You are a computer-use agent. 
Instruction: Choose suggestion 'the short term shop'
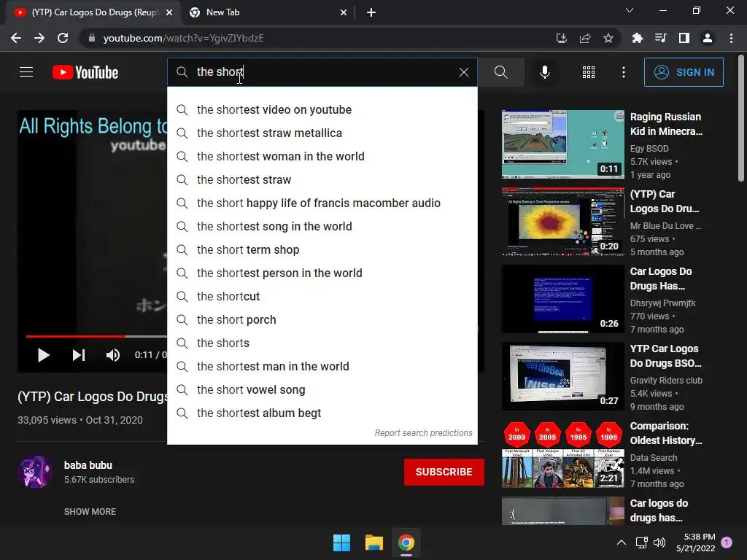click(322, 249)
